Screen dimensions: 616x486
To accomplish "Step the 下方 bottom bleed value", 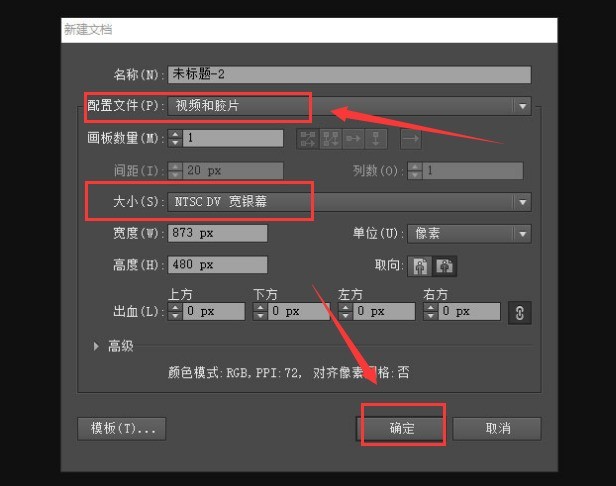I will pos(260,312).
